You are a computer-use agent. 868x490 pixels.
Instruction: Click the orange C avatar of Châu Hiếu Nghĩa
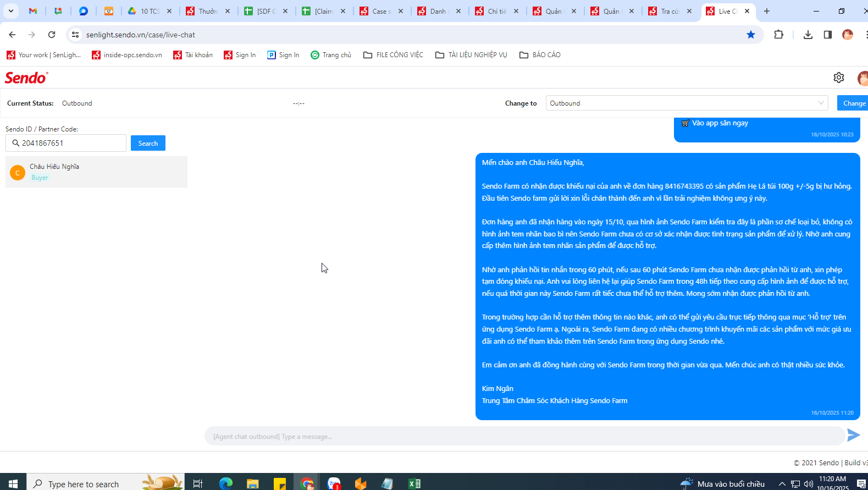18,172
